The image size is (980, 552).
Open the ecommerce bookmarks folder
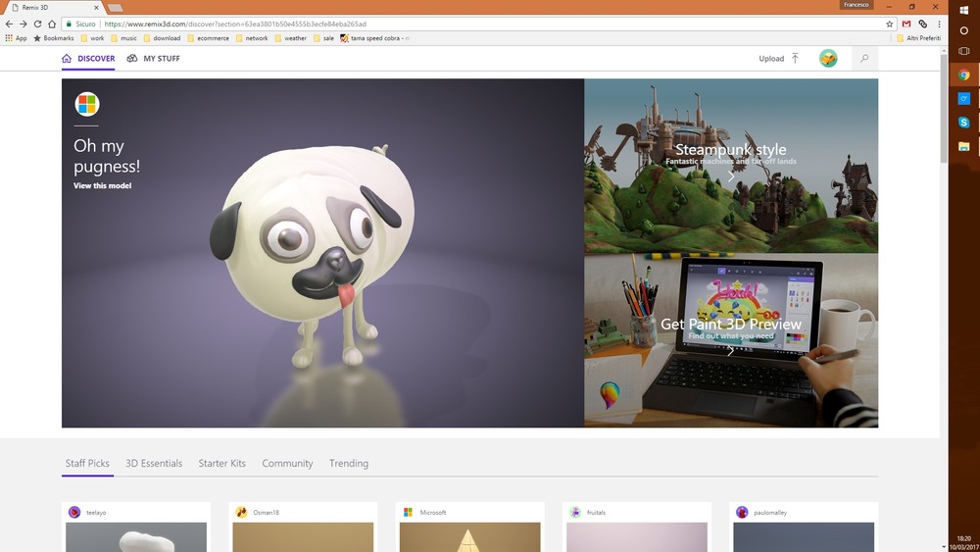[208, 38]
